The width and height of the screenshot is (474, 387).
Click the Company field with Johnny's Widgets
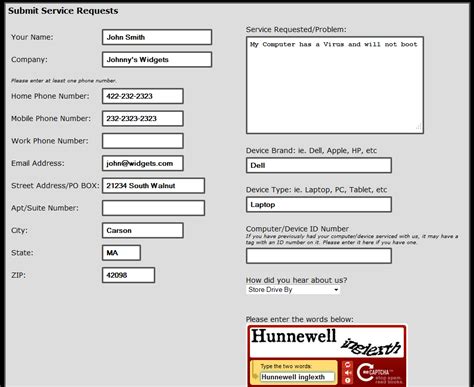(157, 59)
